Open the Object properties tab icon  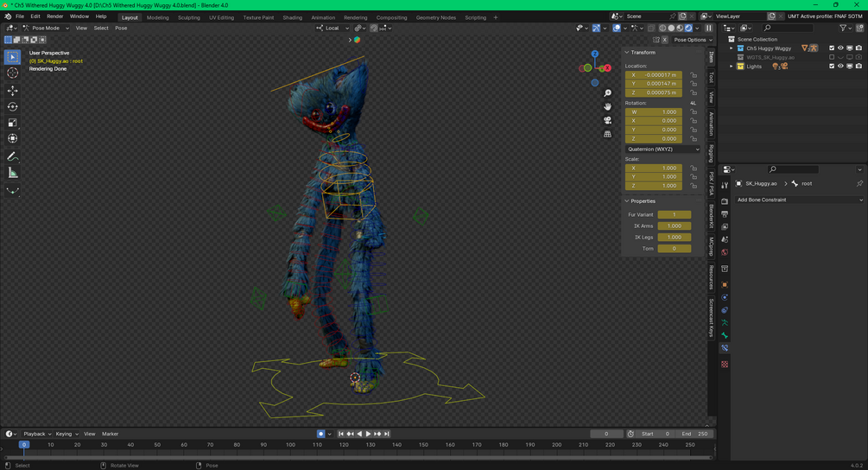point(725,284)
